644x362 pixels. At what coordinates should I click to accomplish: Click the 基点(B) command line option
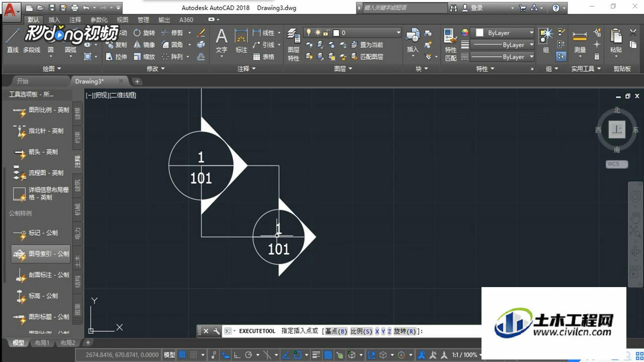(336, 331)
